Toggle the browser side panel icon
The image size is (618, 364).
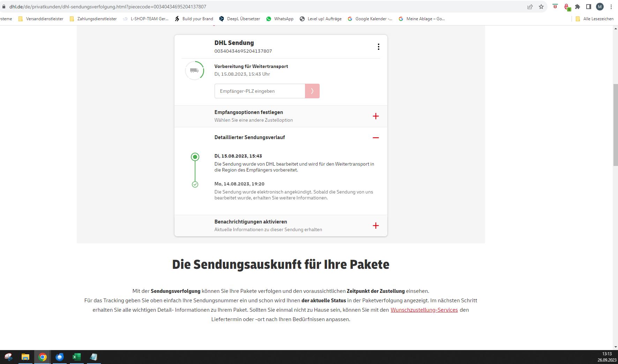(x=589, y=7)
